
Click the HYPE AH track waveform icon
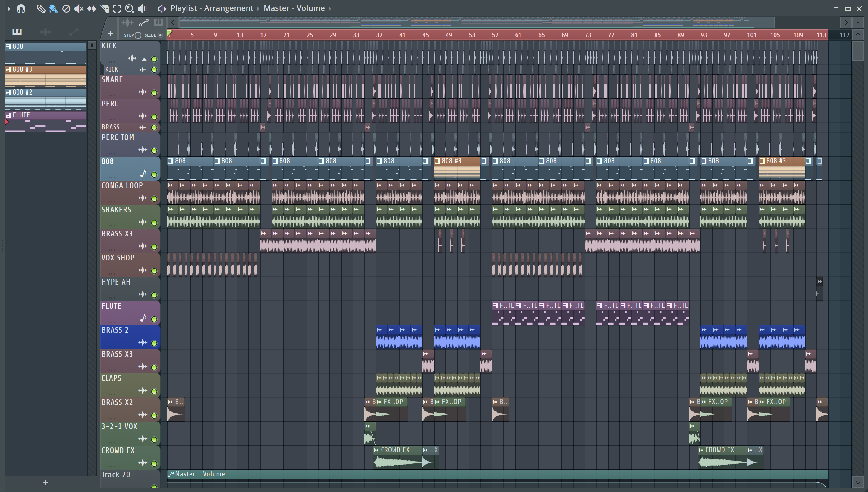pos(143,294)
